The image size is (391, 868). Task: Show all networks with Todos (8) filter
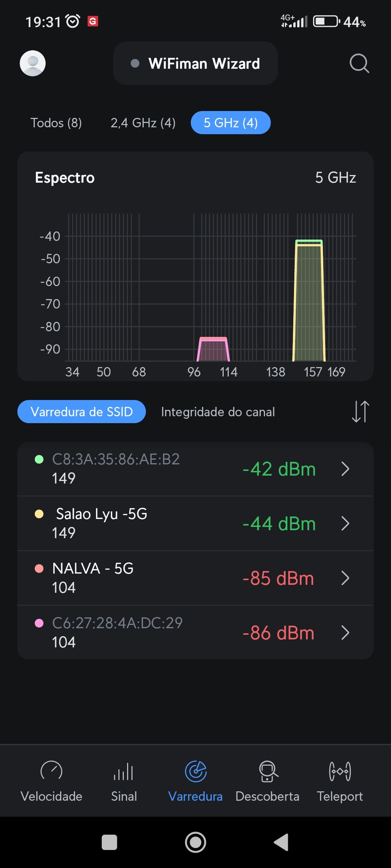tap(56, 123)
